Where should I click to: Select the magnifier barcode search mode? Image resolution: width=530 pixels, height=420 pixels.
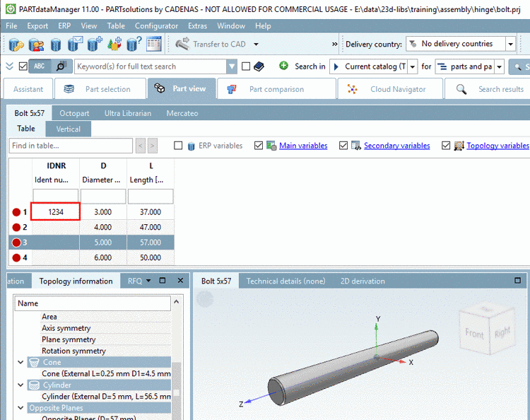point(61,66)
